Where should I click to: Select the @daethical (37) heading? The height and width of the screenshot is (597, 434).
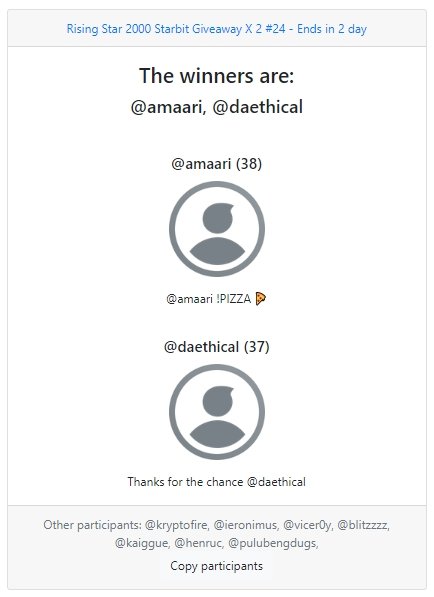[x=217, y=347]
